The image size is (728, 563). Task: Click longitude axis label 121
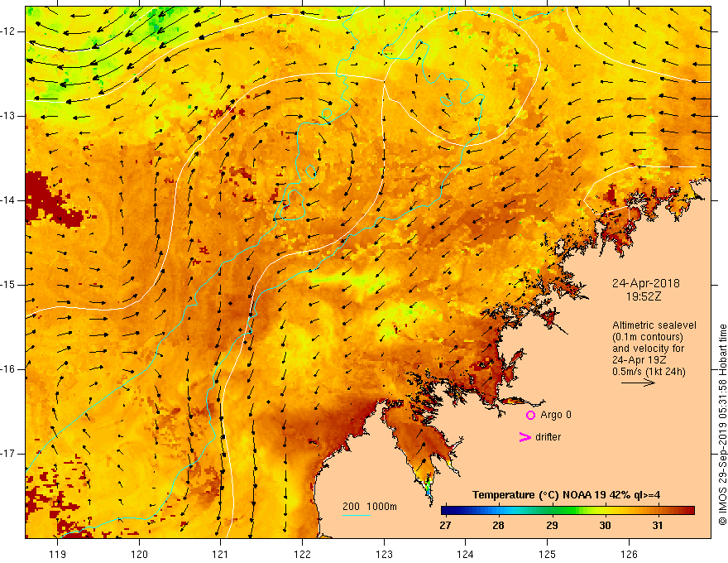tap(221, 554)
